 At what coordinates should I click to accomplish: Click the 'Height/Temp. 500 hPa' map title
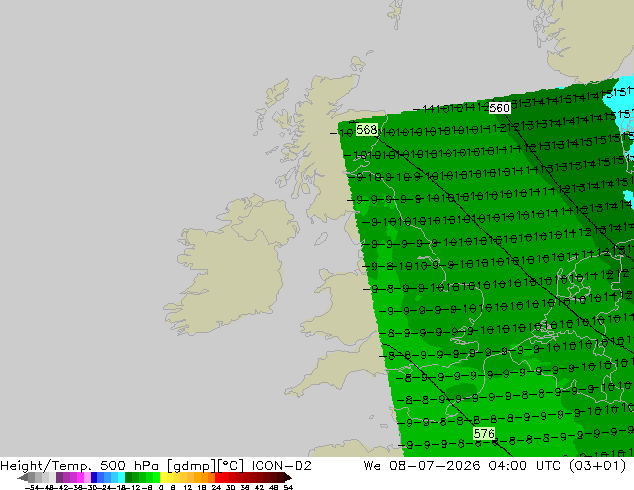pos(80,466)
